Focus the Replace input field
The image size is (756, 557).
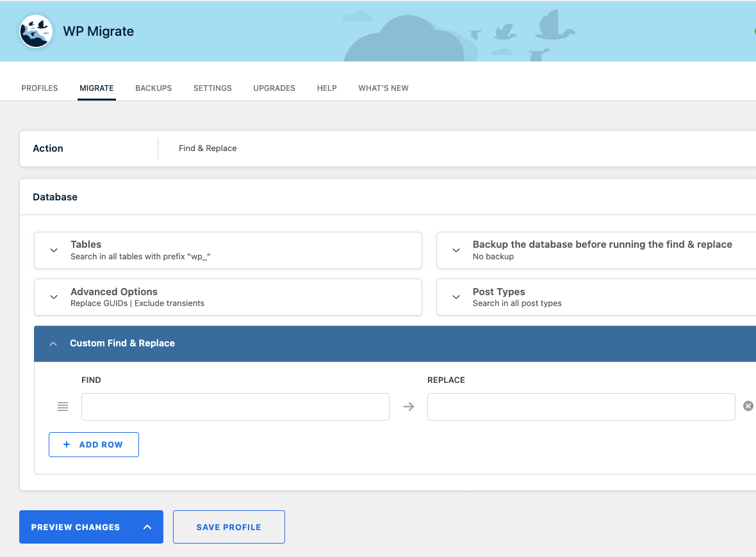(x=581, y=407)
